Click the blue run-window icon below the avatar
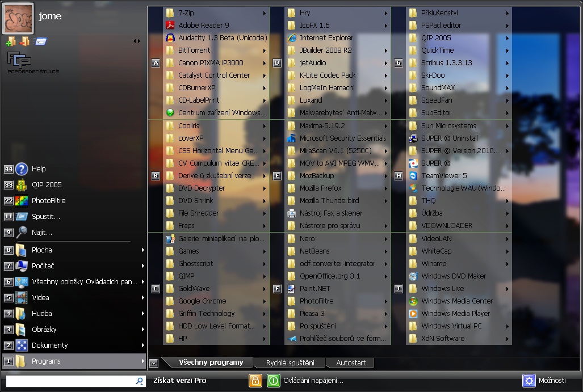Viewport: 583px width, 392px height. pyautogui.click(x=40, y=41)
